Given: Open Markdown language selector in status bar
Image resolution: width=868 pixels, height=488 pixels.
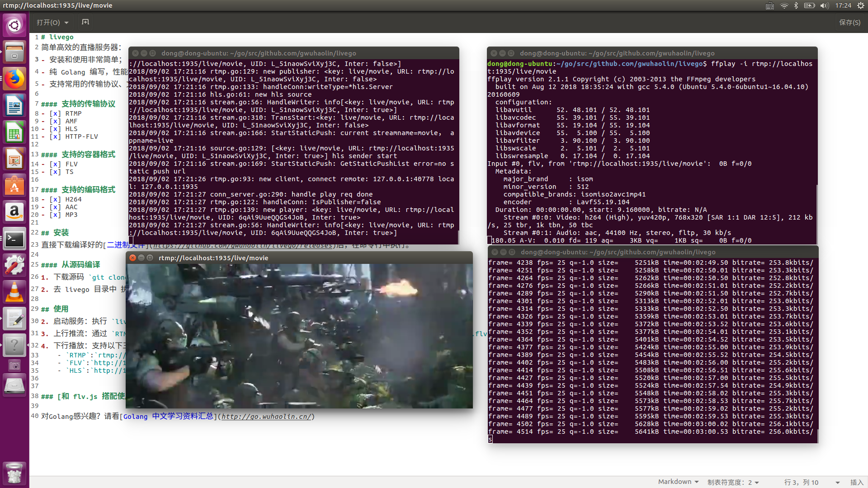Looking at the screenshot, I should (x=678, y=482).
